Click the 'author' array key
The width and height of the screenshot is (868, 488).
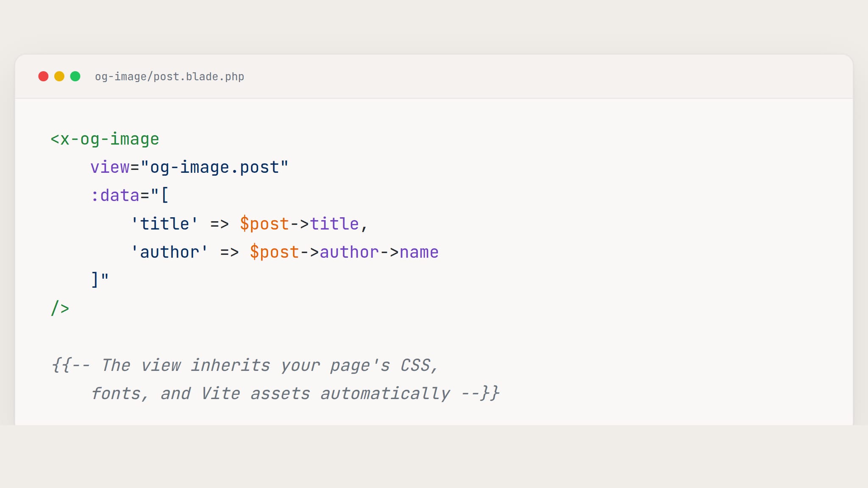coord(170,252)
